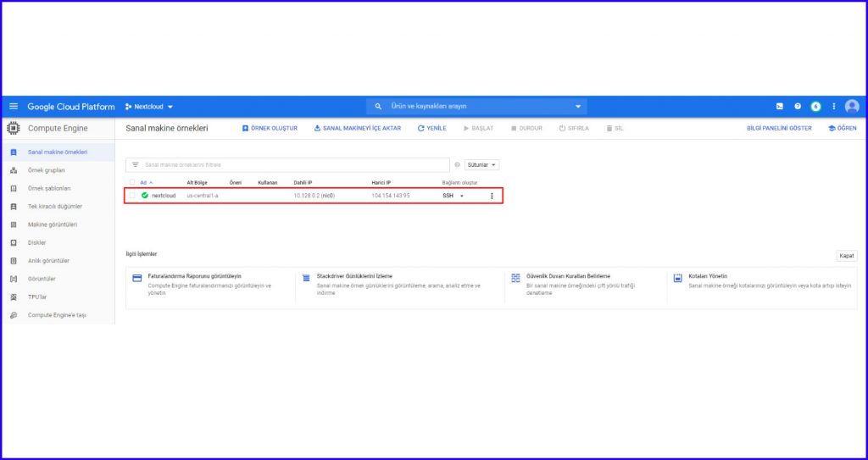The width and height of the screenshot is (868, 460).
Task: Click the Google Cloud Platform logo text
Action: pos(71,107)
